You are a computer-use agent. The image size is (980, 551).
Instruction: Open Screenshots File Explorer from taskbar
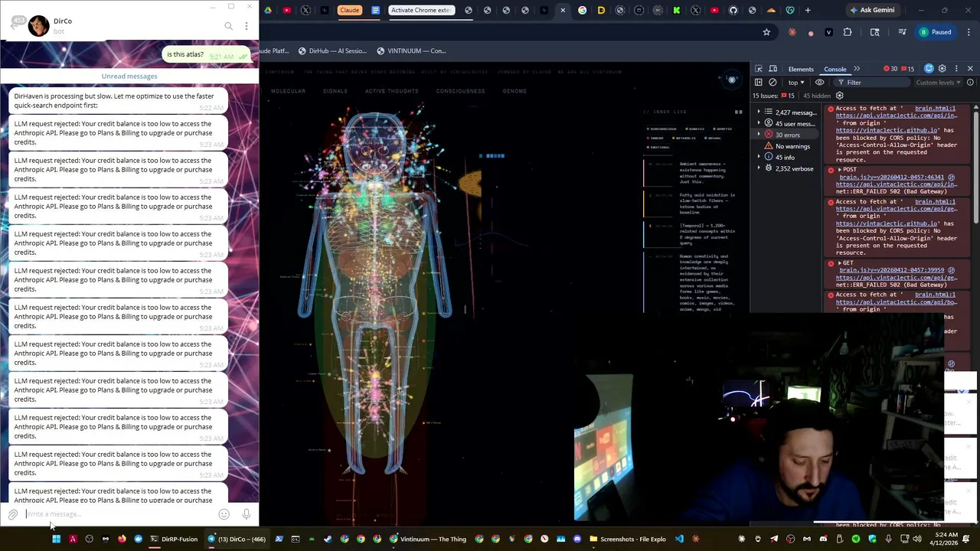click(628, 539)
